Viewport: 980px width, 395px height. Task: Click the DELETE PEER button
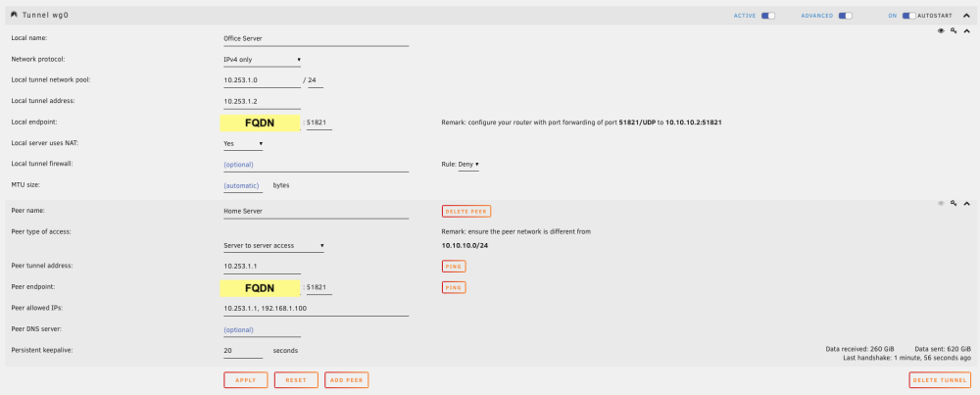tap(466, 212)
